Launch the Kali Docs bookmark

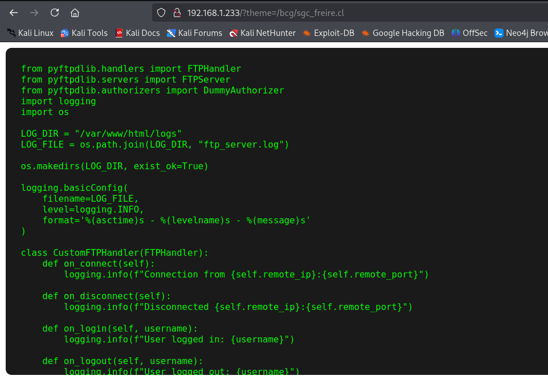[x=137, y=33]
